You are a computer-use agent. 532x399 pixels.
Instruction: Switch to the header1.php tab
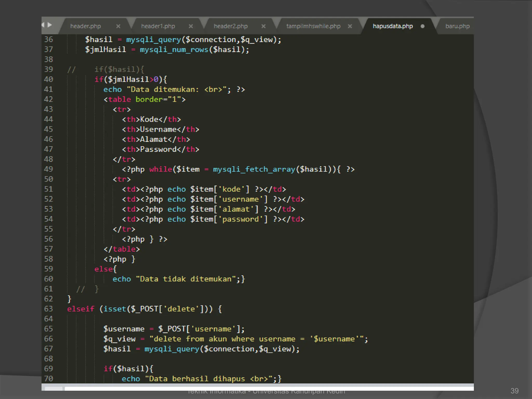pos(158,26)
